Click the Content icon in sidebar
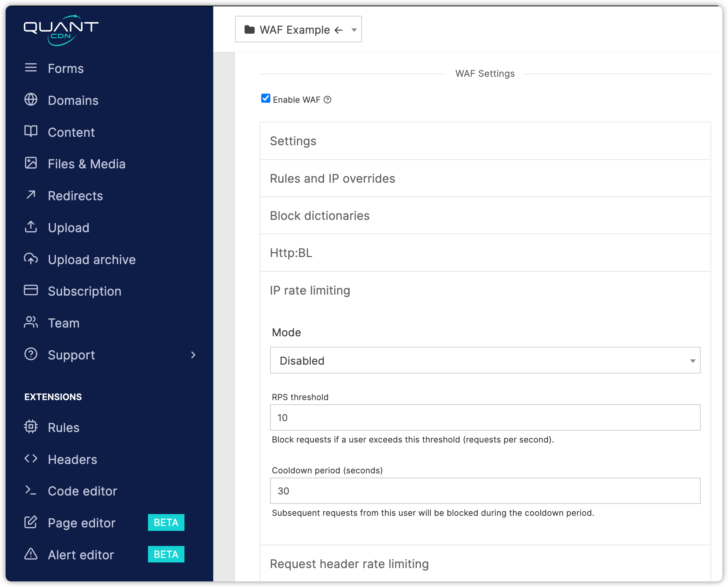This screenshot has width=728, height=587. point(31,132)
